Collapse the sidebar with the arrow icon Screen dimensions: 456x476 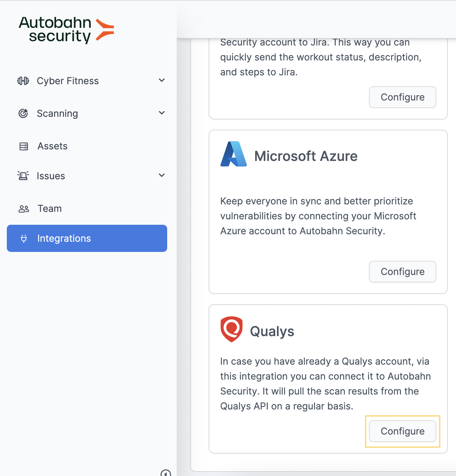pyautogui.click(x=166, y=473)
